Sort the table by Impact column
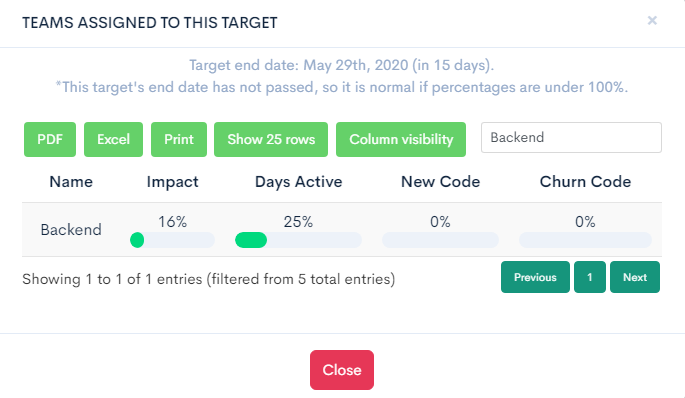 pos(173,182)
